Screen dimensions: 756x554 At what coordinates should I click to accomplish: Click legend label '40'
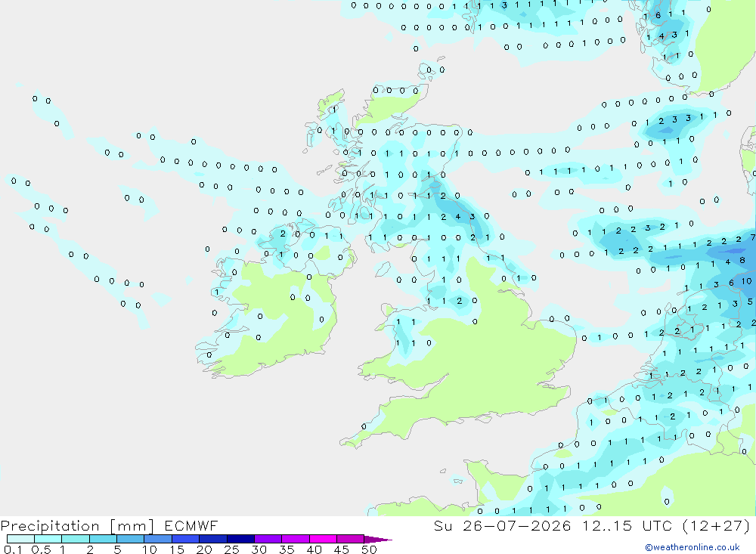click(x=314, y=549)
